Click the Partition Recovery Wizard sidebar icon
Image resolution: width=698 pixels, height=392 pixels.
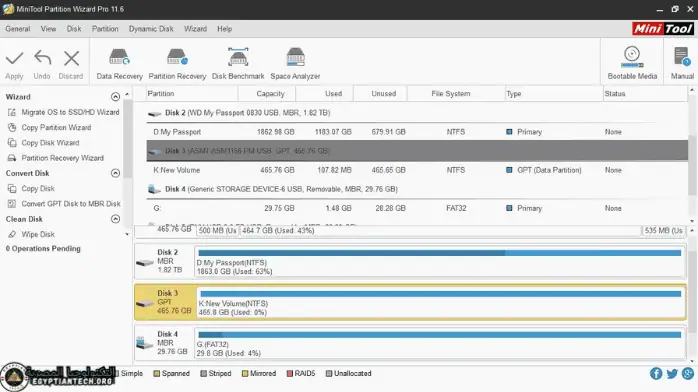[x=12, y=158]
